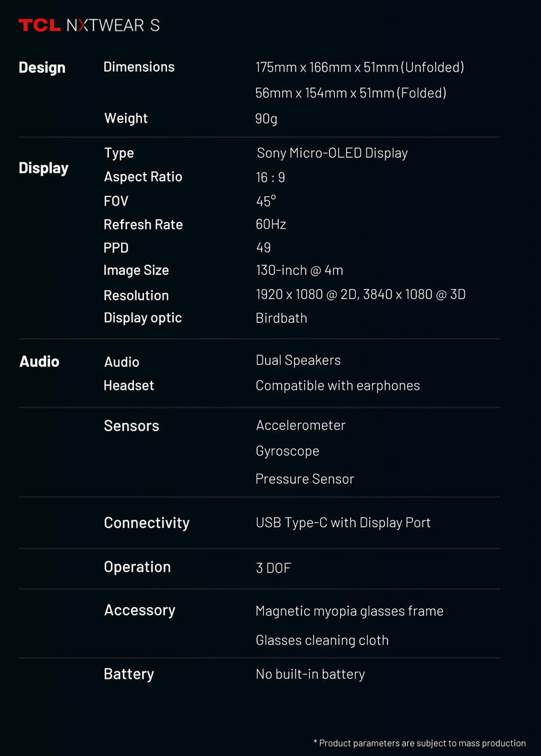Click the Pressure Sensor entry
Screen dimensions: 541x756
pos(304,479)
